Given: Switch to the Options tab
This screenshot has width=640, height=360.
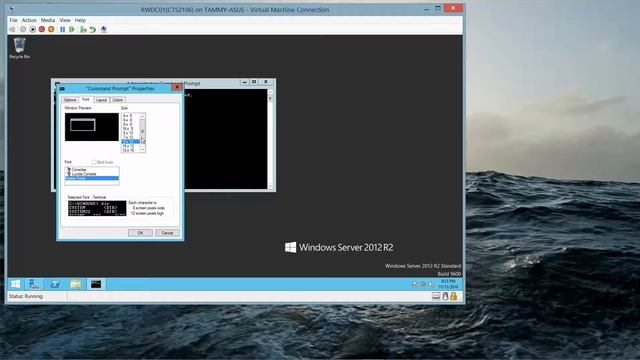Looking at the screenshot, I should [x=70, y=100].
